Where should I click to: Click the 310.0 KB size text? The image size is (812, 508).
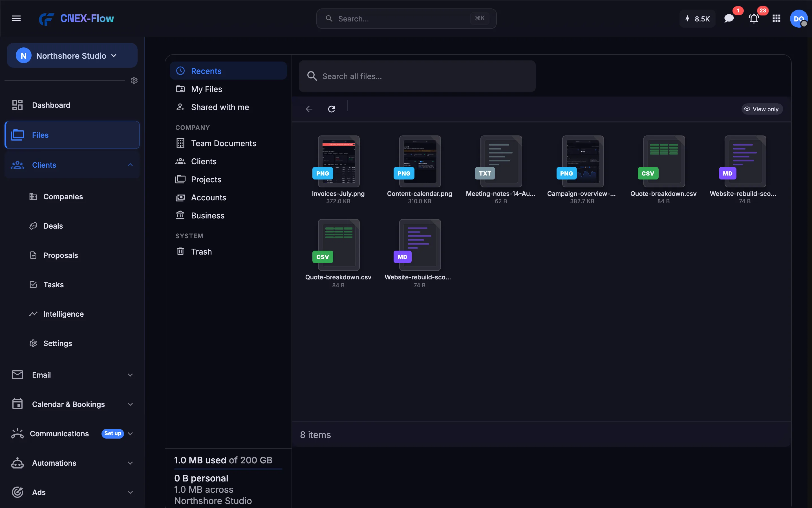(x=420, y=201)
